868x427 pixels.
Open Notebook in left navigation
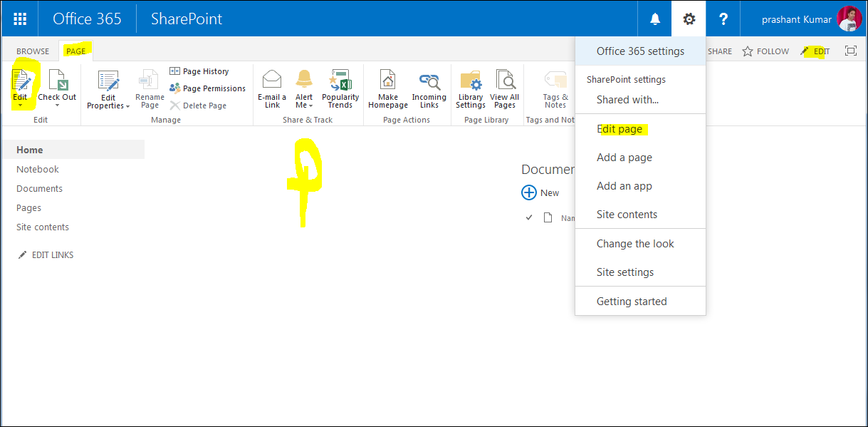pyautogui.click(x=38, y=169)
